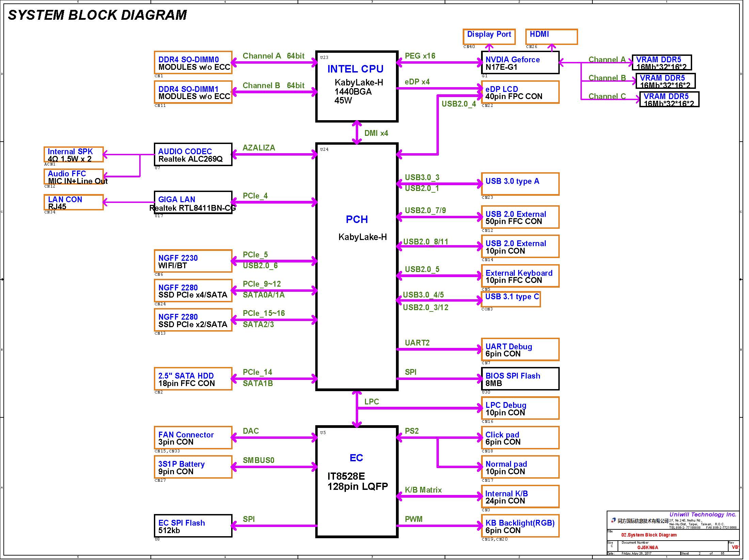This screenshot has width=749, height=560.
Task: Select the HDMI connector box
Action: pyautogui.click(x=551, y=36)
